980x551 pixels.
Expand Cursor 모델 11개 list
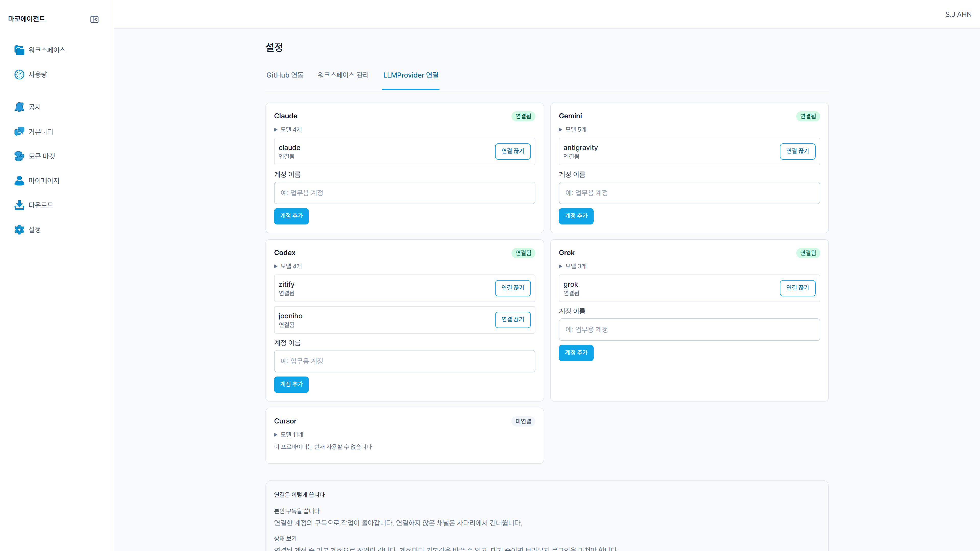point(289,435)
